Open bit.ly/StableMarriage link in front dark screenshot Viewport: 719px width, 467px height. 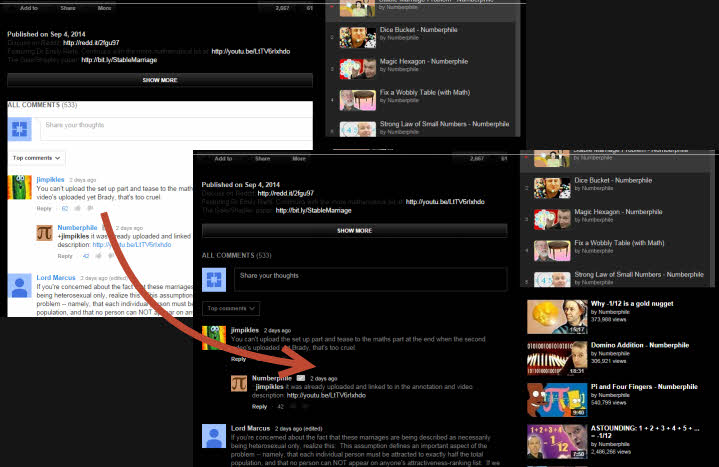coord(314,210)
